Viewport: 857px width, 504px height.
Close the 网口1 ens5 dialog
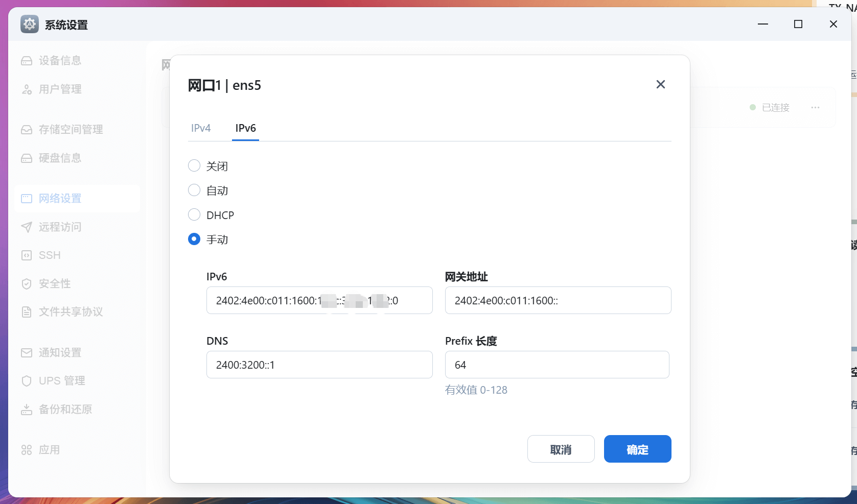click(660, 84)
